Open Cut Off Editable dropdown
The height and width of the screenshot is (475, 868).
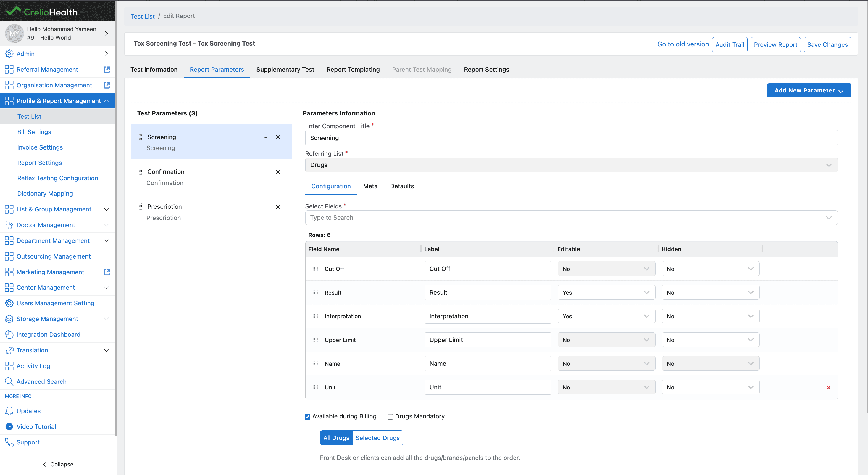(606, 269)
